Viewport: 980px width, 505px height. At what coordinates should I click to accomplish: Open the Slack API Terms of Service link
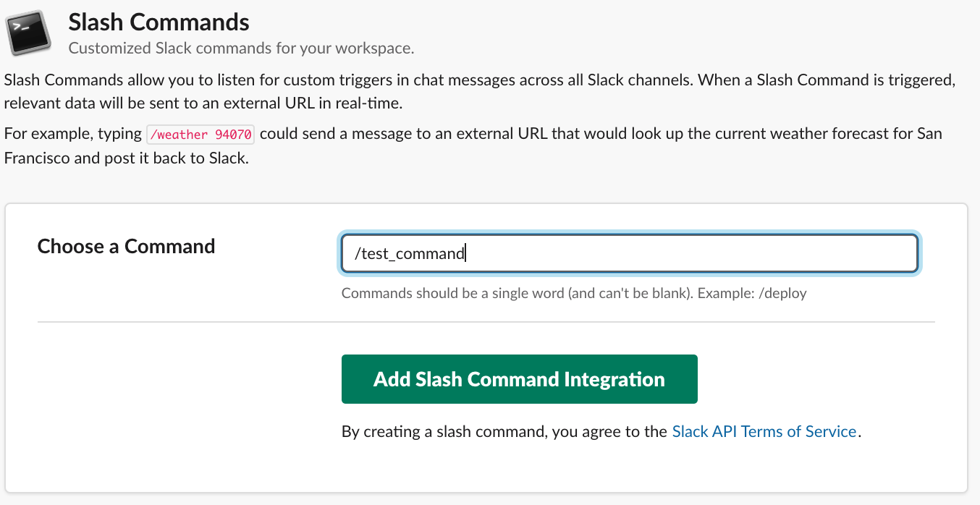pyautogui.click(x=764, y=432)
